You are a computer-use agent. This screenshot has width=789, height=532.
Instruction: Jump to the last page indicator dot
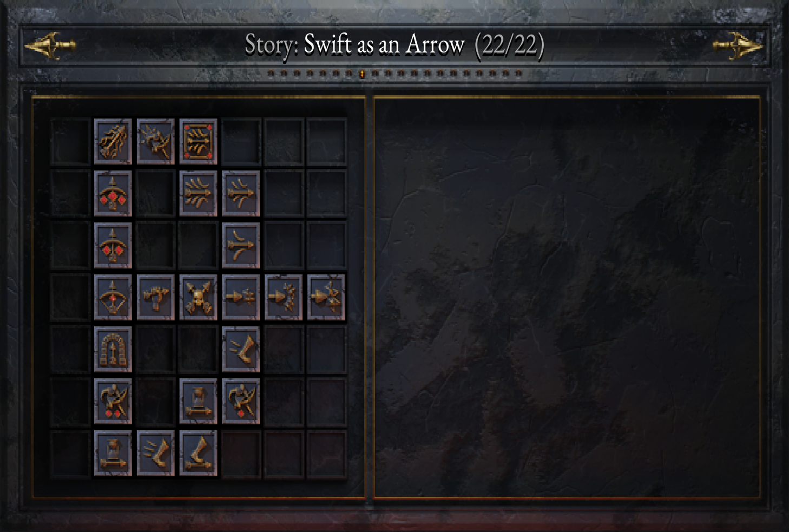(x=518, y=73)
